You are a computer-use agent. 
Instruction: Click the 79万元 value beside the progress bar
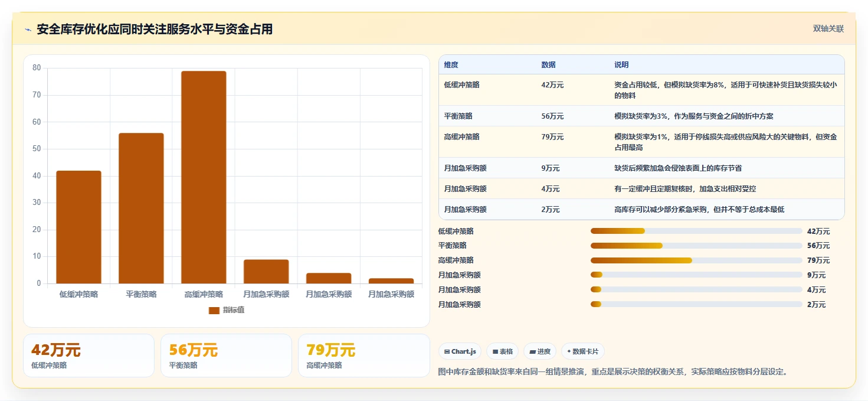[x=818, y=260]
